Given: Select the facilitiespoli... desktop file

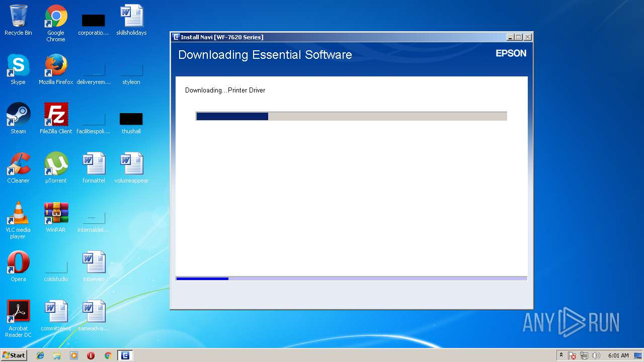Looking at the screenshot, I should pos(94,124).
